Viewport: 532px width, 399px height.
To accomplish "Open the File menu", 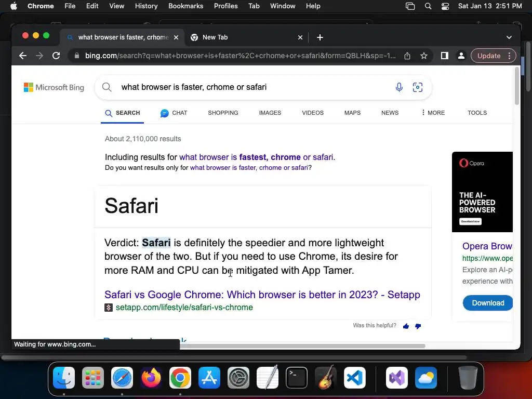I will 70,6.
